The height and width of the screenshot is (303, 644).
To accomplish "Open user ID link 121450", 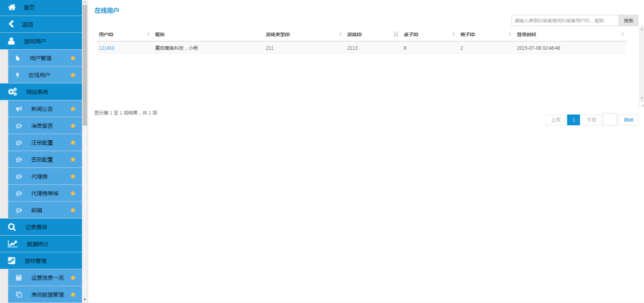I will [107, 48].
